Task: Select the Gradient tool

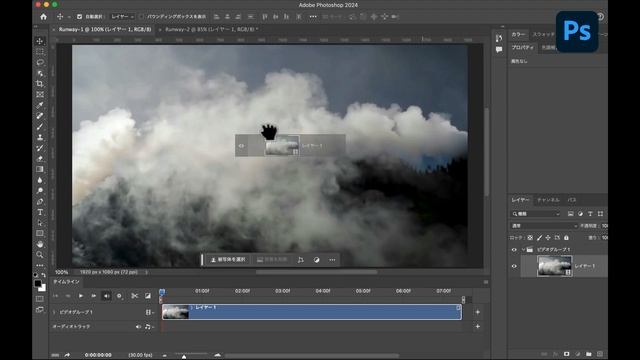Action: (x=40, y=169)
